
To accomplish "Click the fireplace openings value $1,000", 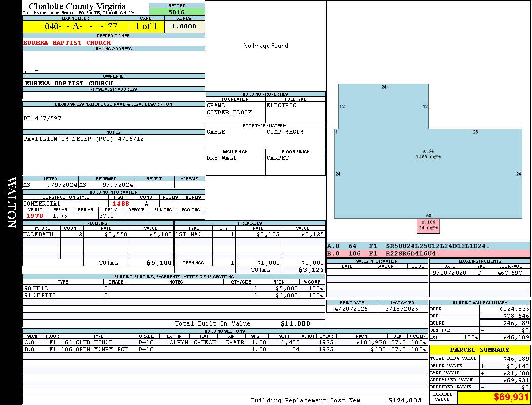I will (x=312, y=263).
